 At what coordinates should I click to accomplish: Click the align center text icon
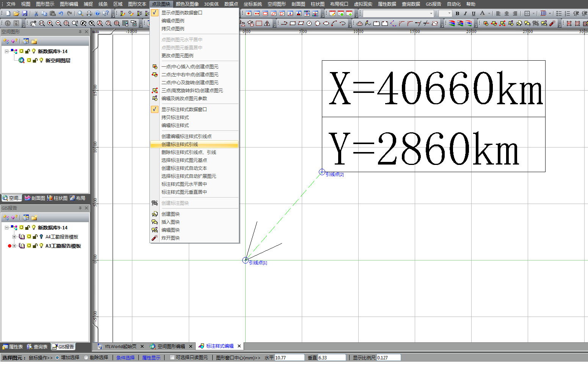coord(506,13)
